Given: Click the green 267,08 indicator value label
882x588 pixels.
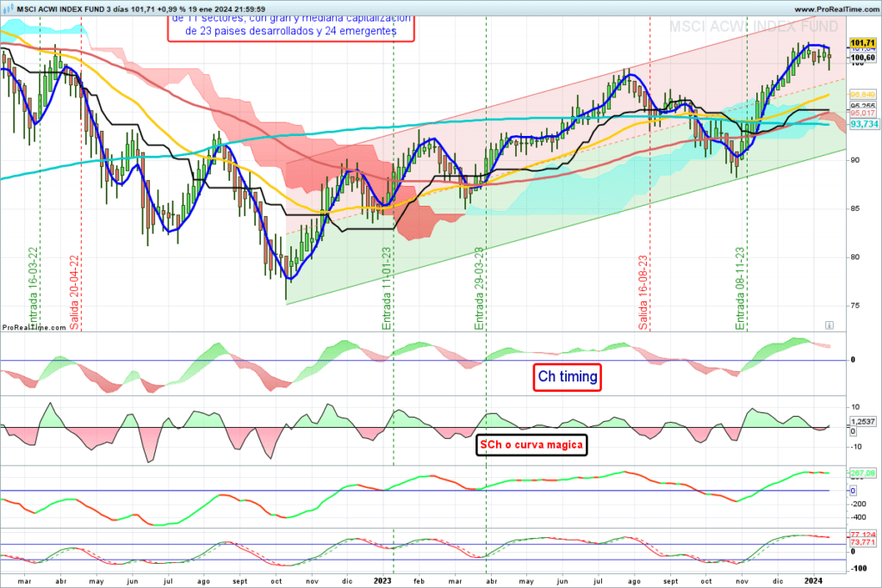Looking at the screenshot, I should (862, 473).
